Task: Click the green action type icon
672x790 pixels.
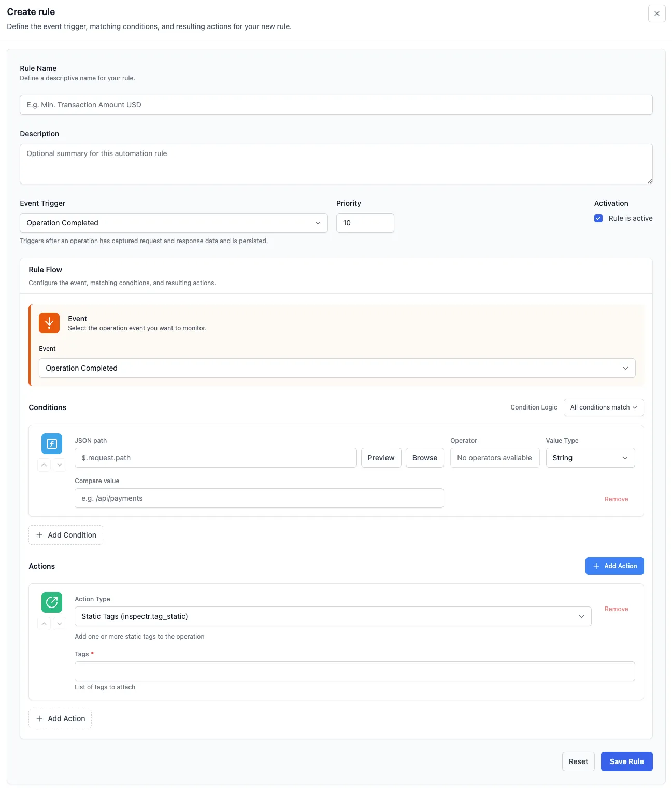Action: click(x=52, y=602)
